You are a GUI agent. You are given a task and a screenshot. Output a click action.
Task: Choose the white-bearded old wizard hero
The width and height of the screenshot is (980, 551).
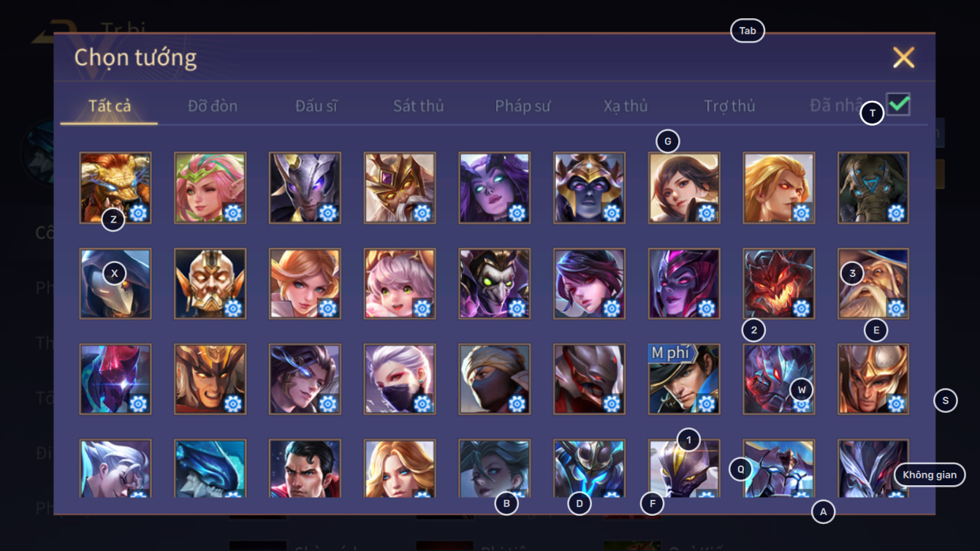(873, 284)
